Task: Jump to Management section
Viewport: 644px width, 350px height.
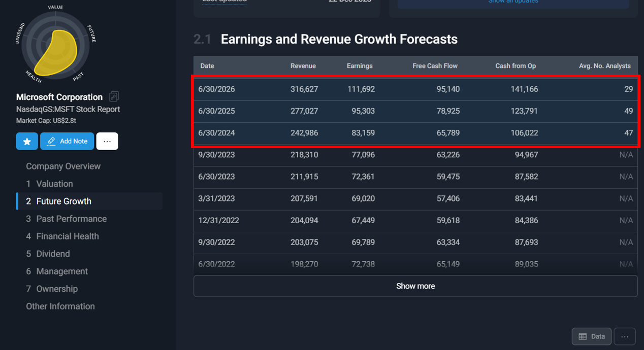Action: pyautogui.click(x=62, y=271)
